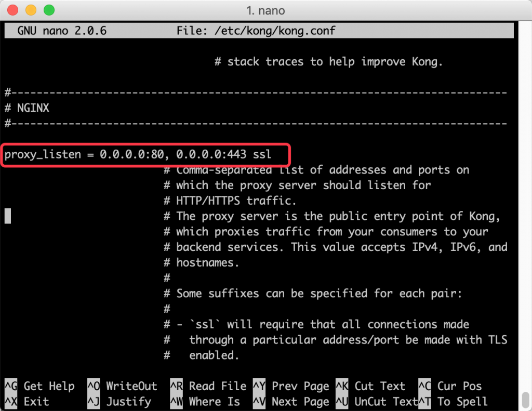Click 'through a particular address/port' comment line
This screenshot has height=411, width=532.
tap(336, 340)
